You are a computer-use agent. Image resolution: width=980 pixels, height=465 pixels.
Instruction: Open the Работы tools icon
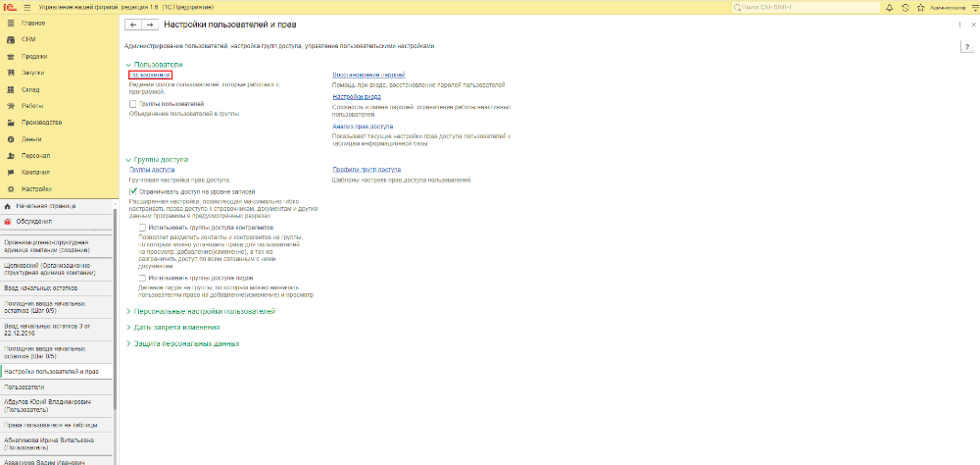tap(10, 106)
